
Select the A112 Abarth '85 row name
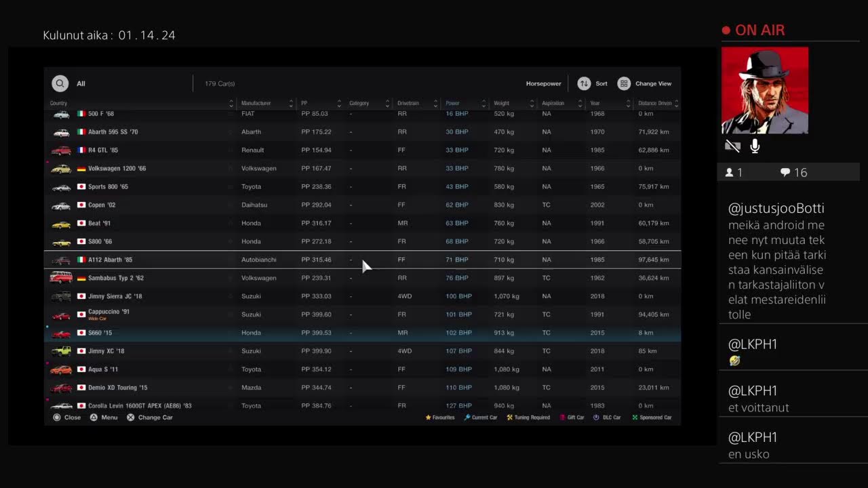point(110,260)
